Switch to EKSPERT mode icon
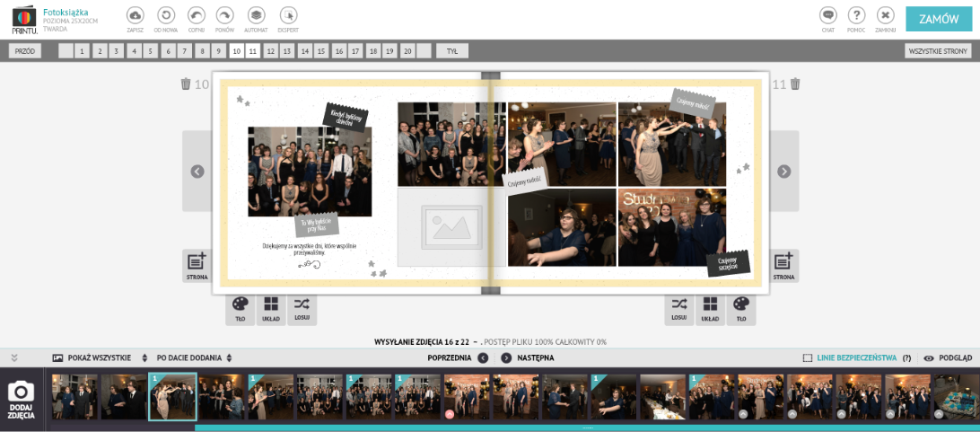This screenshot has height=432, width=980. coord(288,15)
